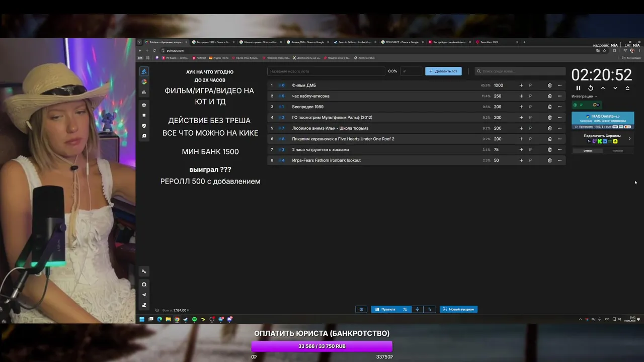Screen dimensions: 644x362
Task: Open the auction gavel icon in sidebar
Action: point(144,72)
